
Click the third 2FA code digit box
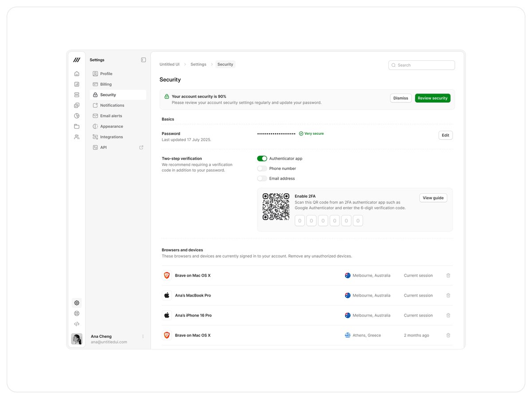point(323,221)
